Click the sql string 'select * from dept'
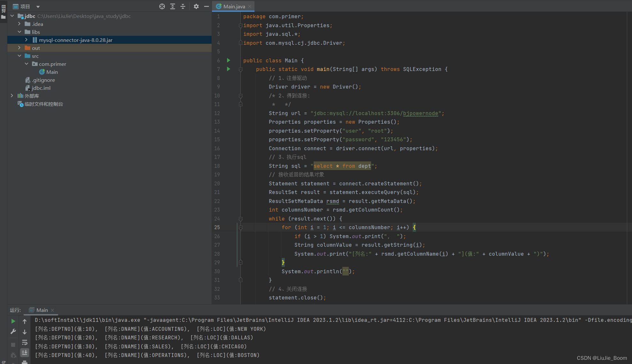 coord(342,166)
